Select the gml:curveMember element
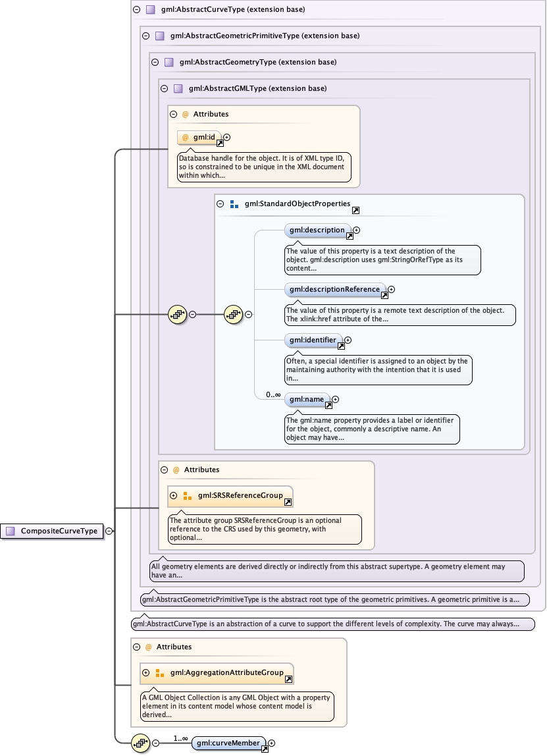 tap(228, 743)
